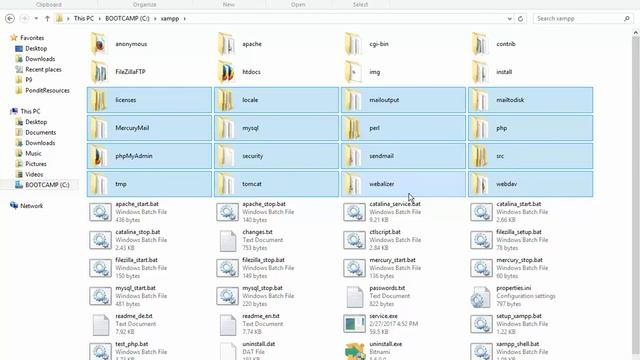Click the 'readme_en.txt' file name
The width and height of the screenshot is (640, 360).
pos(261,316)
